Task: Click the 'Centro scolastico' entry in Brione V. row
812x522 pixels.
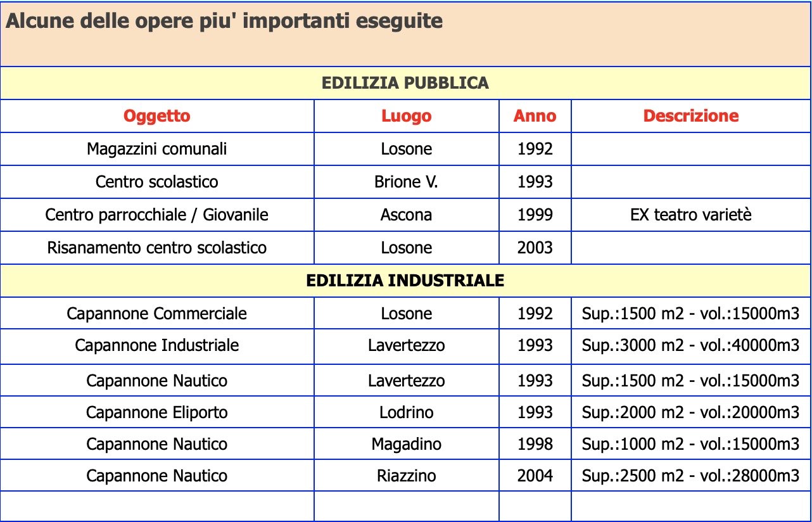Action: [x=157, y=182]
